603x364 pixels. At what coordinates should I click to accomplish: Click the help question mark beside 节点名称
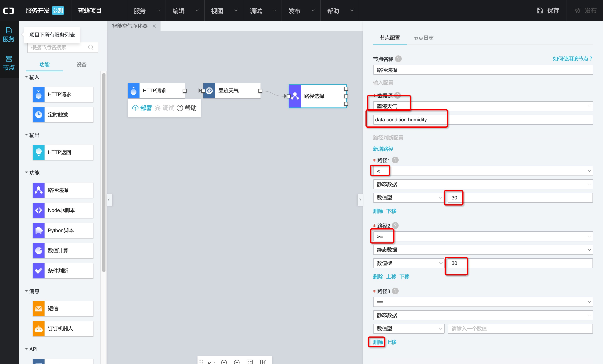[398, 59]
